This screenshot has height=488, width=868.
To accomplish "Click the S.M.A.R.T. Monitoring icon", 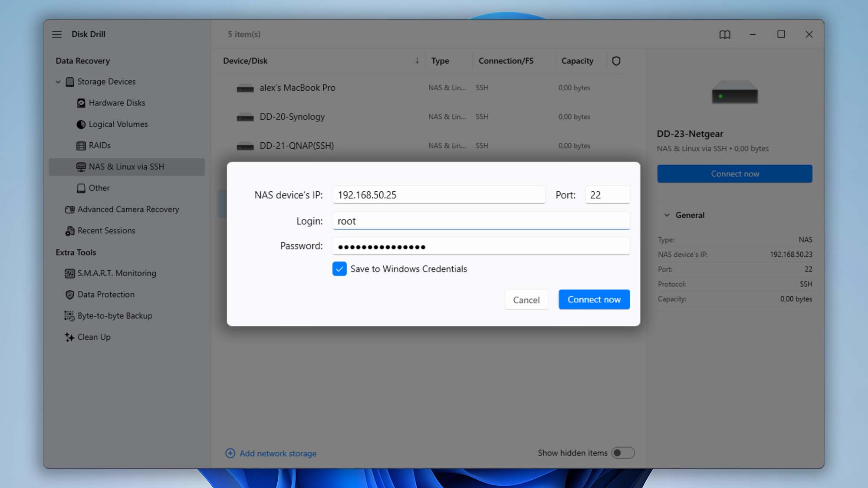I will point(69,273).
